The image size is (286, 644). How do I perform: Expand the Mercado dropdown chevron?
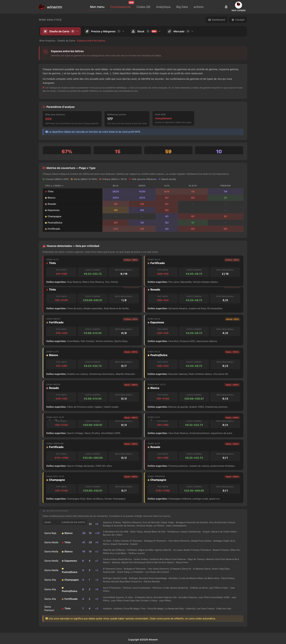(x=192, y=32)
